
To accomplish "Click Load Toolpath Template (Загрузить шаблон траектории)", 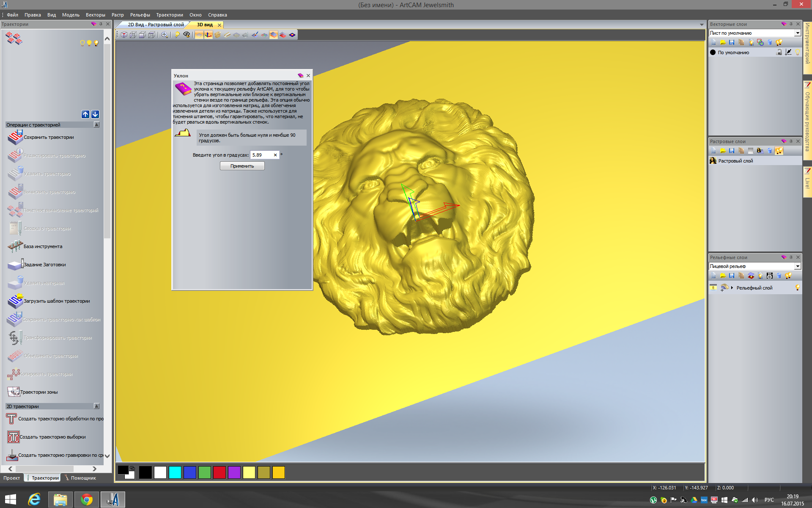I will coord(56,301).
